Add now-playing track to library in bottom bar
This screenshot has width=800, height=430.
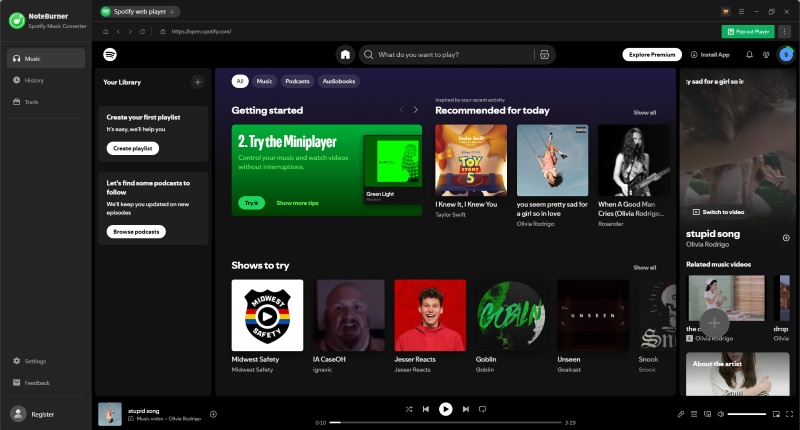[x=213, y=414]
